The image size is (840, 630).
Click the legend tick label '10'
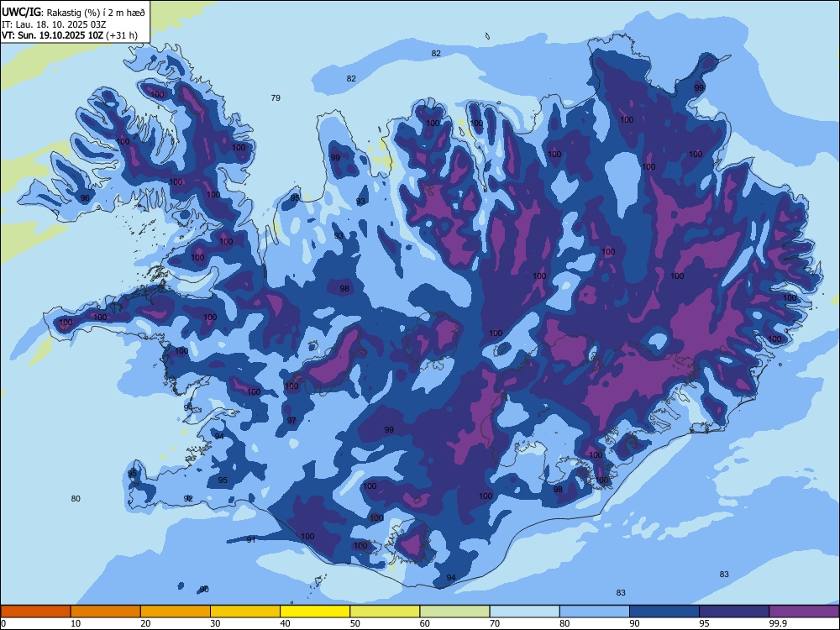pos(76,623)
